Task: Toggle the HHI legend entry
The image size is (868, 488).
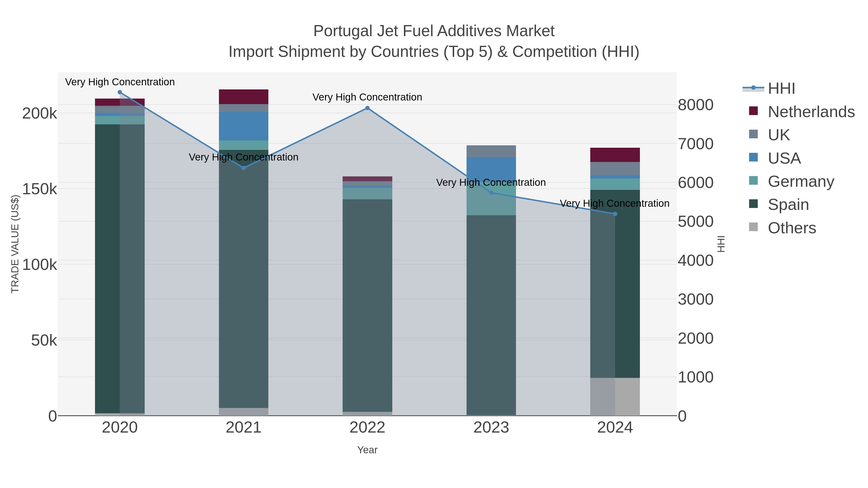Action: pyautogui.click(x=769, y=89)
